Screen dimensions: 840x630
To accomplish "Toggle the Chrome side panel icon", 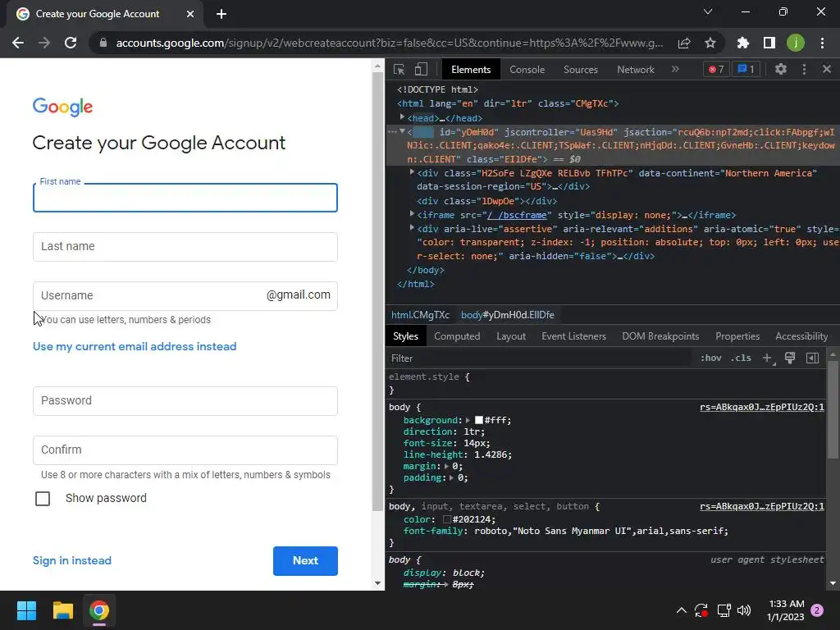I will click(769, 43).
